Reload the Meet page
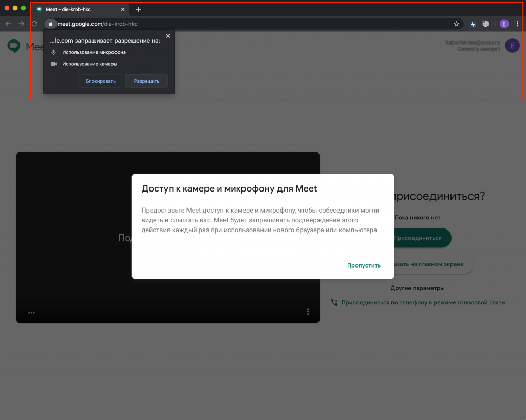 tap(34, 24)
